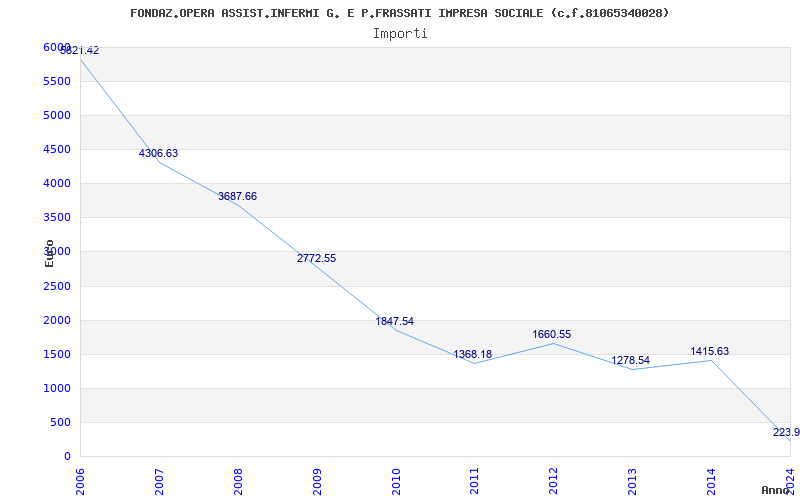The image size is (800, 500).
Task: Click the y-axis value 500
Action: [60, 422]
